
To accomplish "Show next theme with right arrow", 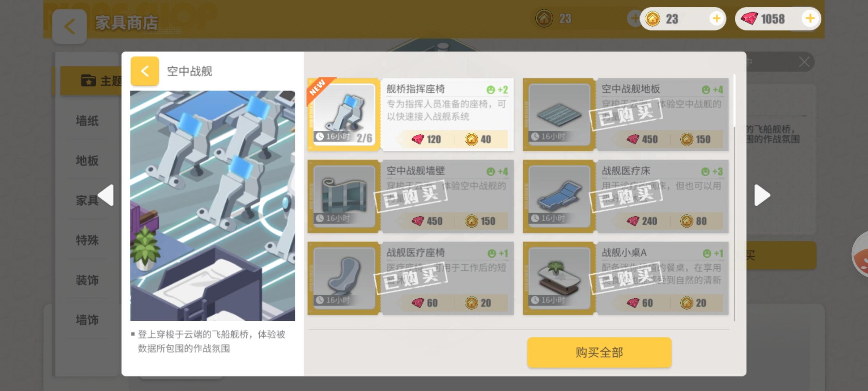I will point(762,195).
